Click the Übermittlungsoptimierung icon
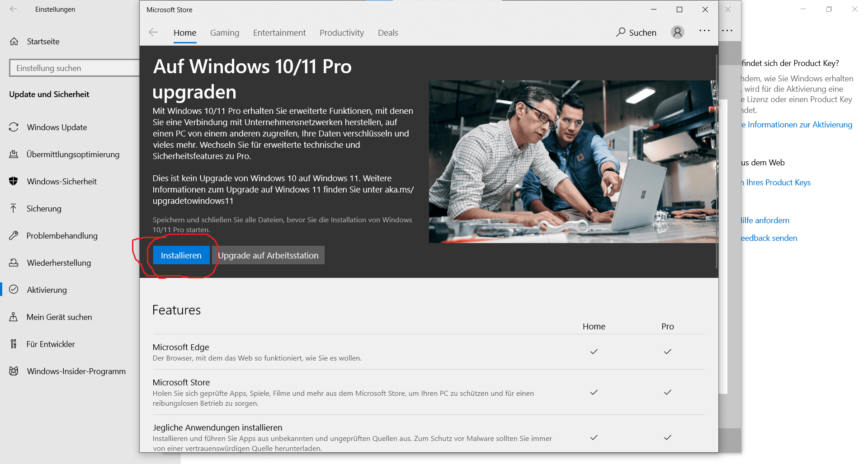 click(14, 155)
